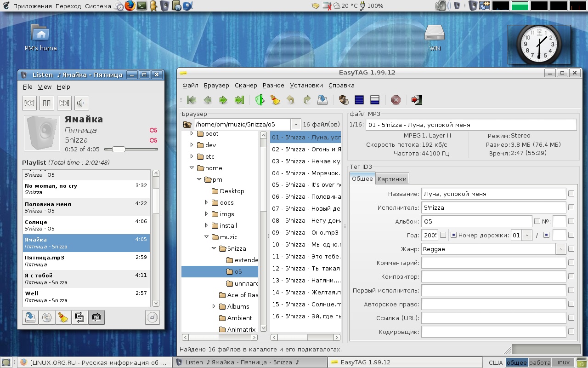Toggle shuffle mode in Listen
This screenshot has width=588, height=368.
80,317
